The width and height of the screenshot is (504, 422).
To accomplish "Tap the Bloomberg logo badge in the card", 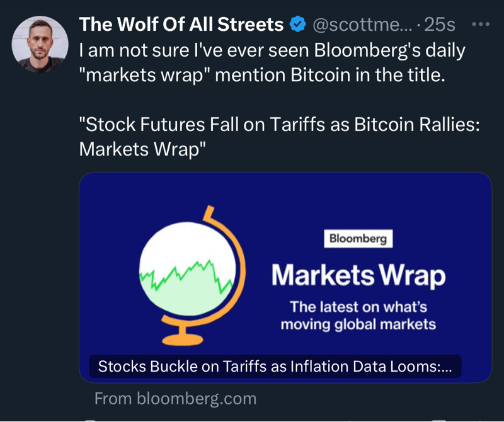I will [358, 239].
